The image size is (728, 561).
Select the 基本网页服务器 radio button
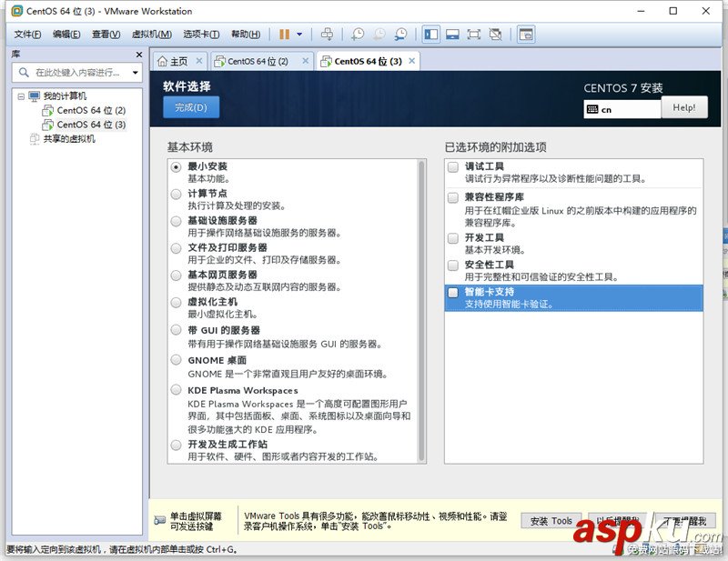click(x=176, y=275)
